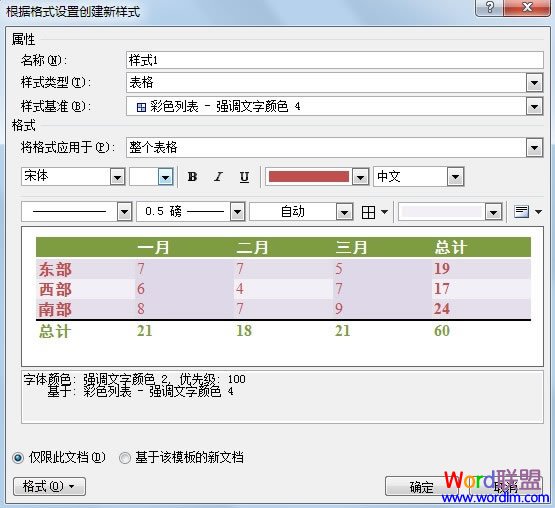Open the font color dropdown arrow

coord(360,177)
